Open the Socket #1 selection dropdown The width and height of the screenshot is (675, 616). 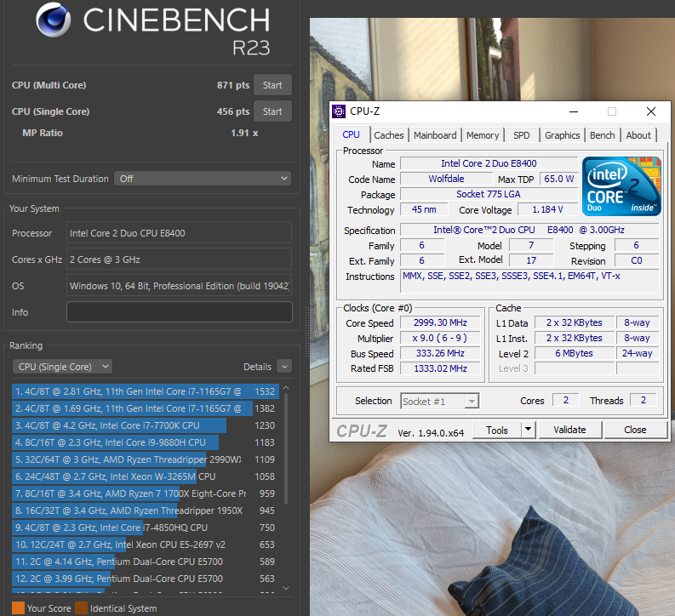[x=439, y=401]
